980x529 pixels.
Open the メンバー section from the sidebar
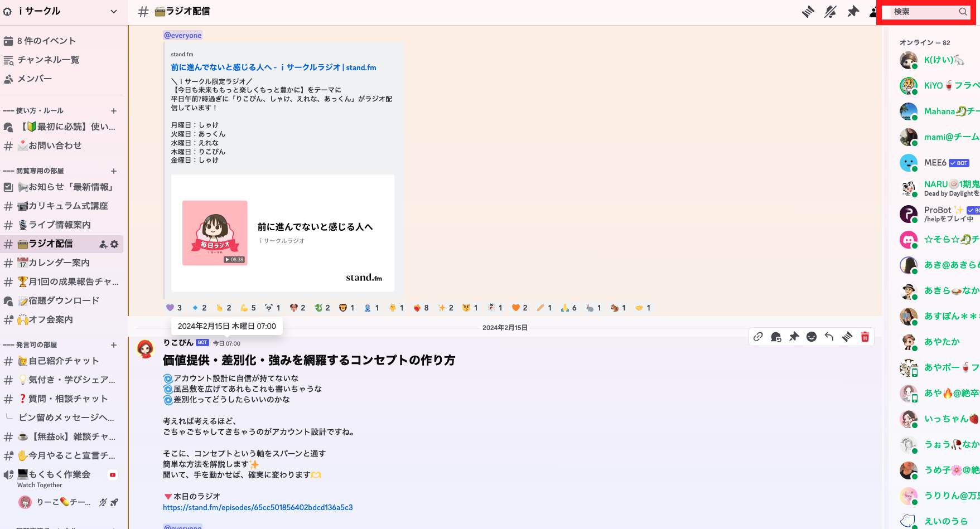pyautogui.click(x=35, y=79)
